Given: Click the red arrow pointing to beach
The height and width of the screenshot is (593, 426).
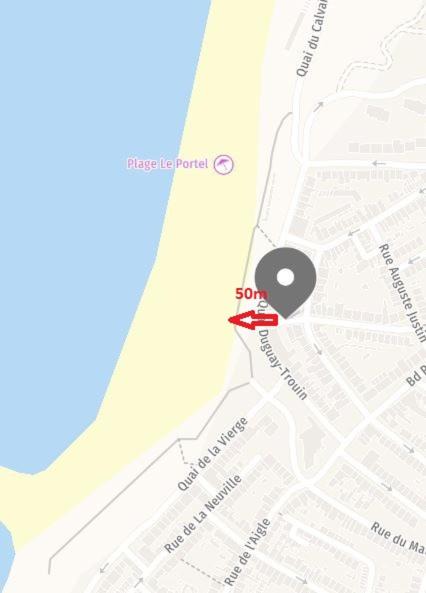Looking at the screenshot, I should (x=253, y=320).
